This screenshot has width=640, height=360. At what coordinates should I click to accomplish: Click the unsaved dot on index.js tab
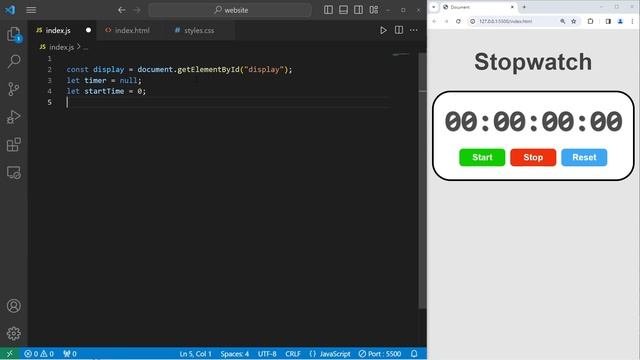(88, 30)
